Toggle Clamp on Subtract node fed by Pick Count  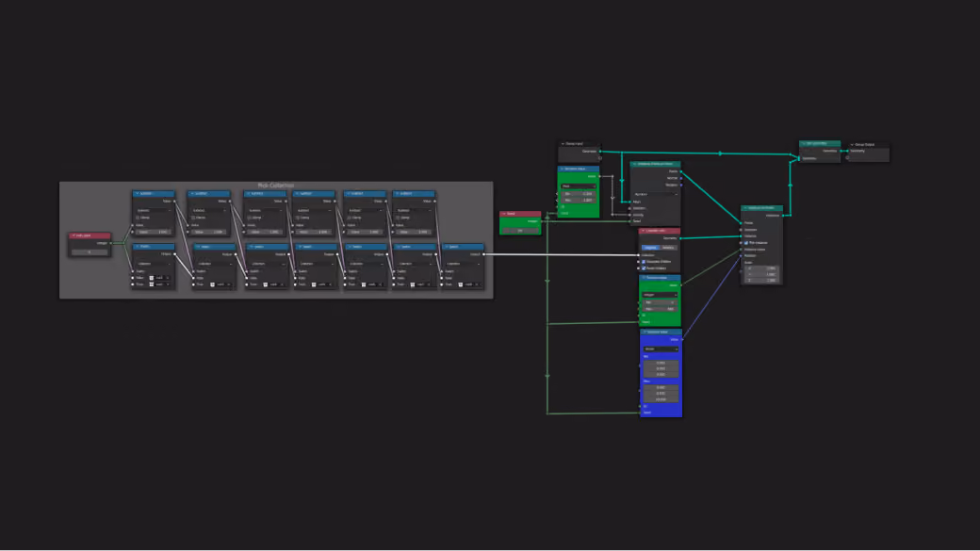tap(138, 218)
